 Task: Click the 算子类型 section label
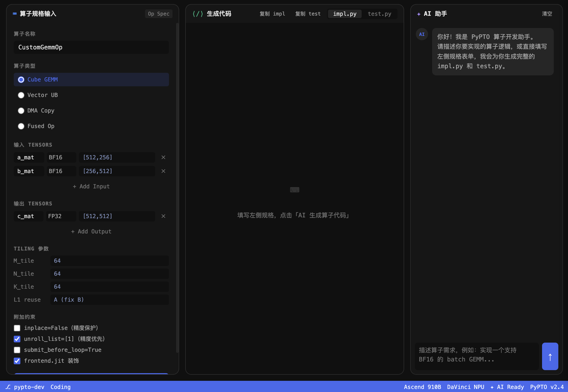[24, 66]
